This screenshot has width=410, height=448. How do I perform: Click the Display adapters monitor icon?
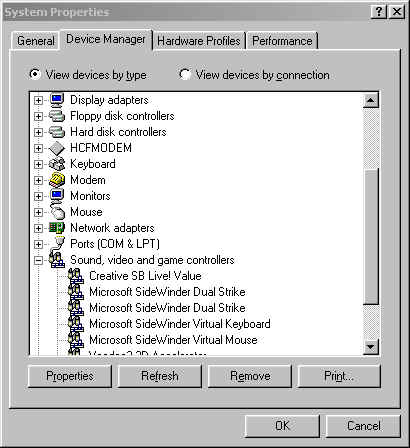(57, 100)
